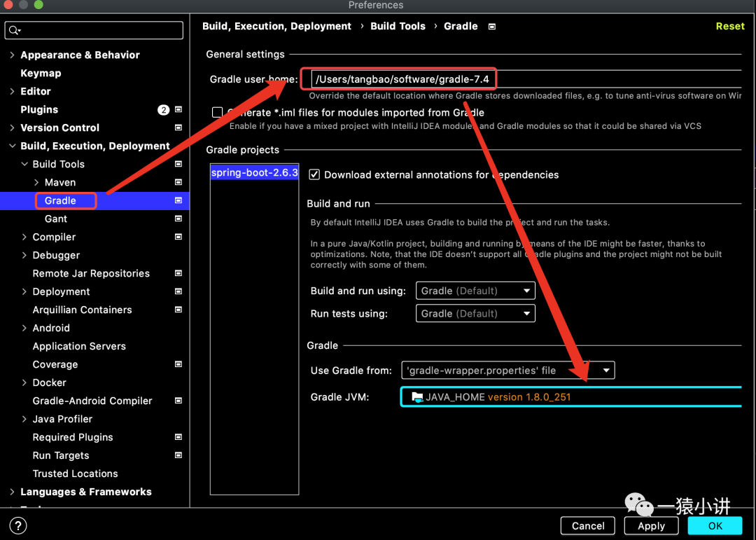Click Build, Execution, Deployment breadcrumb
Screen dimensions: 756x540
point(276,26)
